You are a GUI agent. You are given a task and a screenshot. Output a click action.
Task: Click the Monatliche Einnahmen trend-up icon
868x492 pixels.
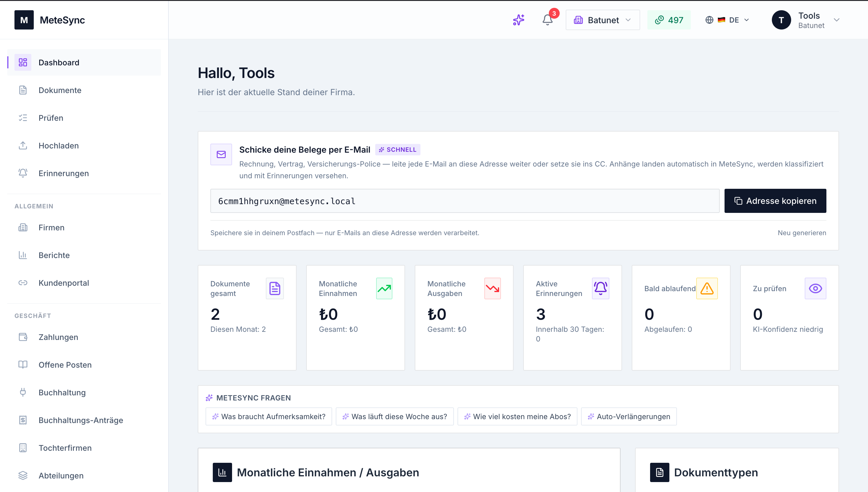tap(384, 288)
